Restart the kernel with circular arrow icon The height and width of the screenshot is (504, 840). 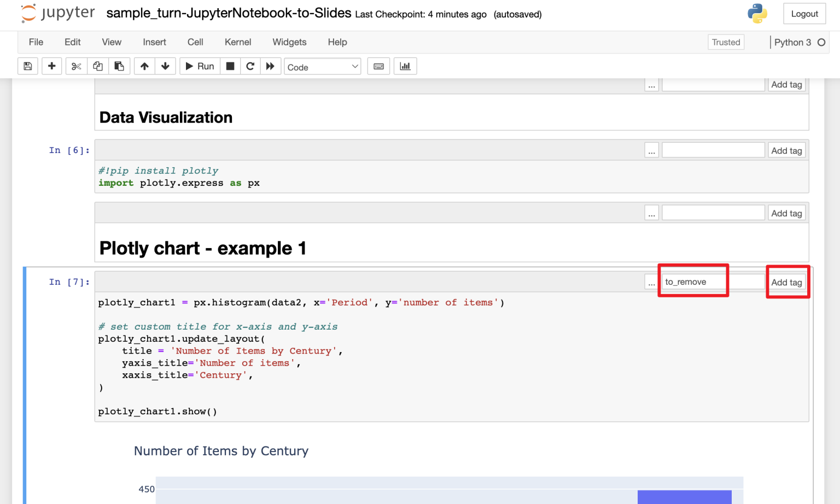tap(250, 66)
